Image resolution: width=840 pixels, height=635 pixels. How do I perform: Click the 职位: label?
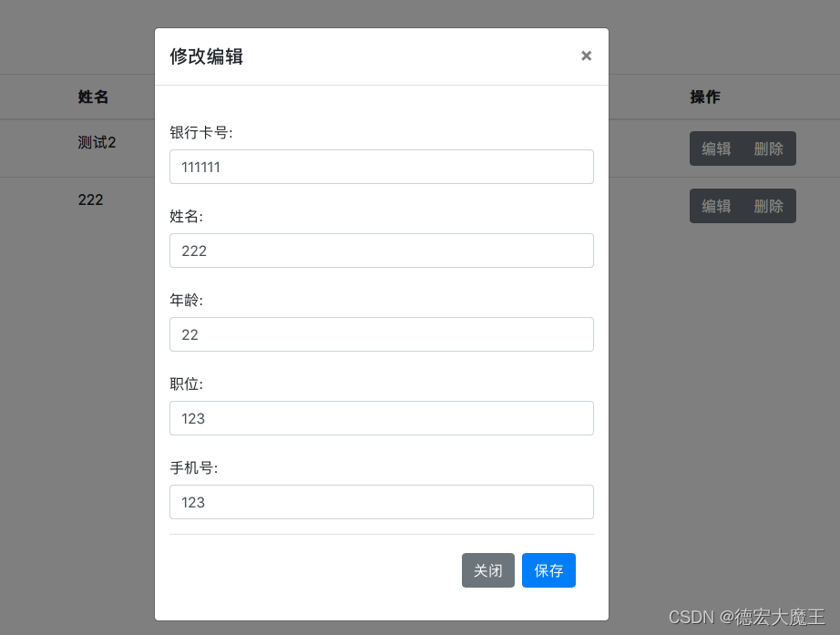[x=187, y=384]
